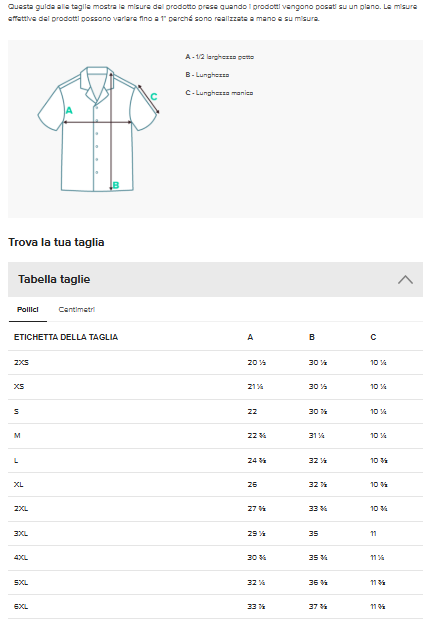This screenshot has height=630, width=431.
Task: Click the 'A - 1/2 larghezza petto' legend
Action: click(219, 57)
